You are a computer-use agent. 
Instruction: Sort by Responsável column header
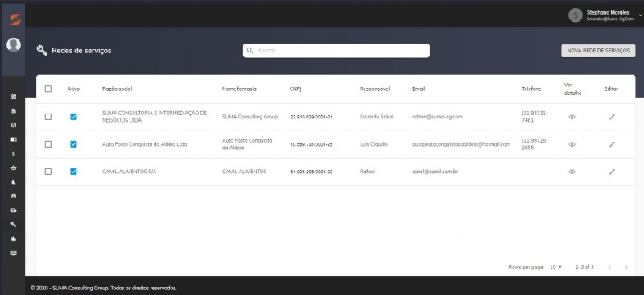point(374,89)
